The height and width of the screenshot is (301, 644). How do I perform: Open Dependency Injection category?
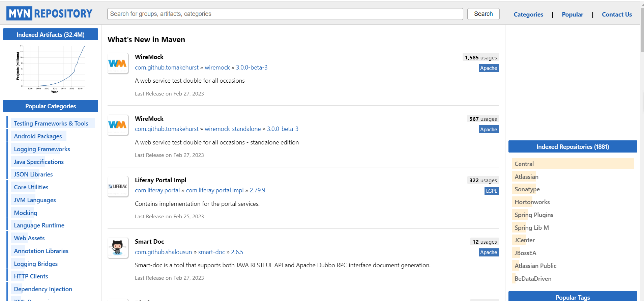(x=43, y=289)
